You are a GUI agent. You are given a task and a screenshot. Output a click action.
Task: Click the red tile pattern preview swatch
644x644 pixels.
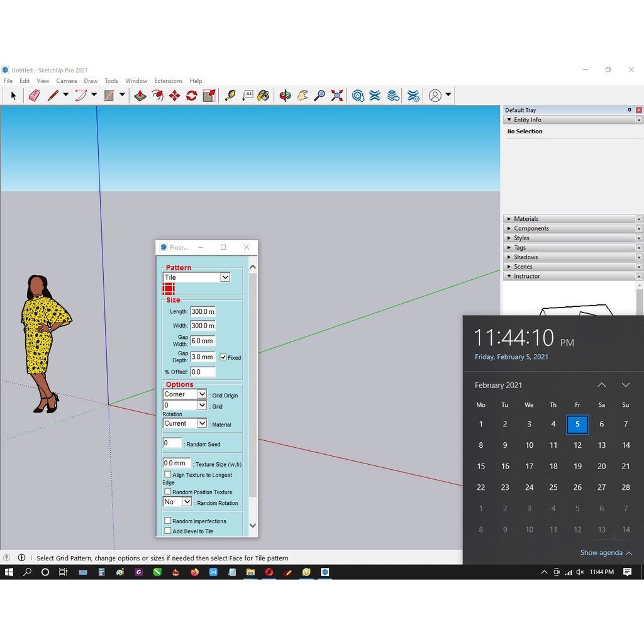point(169,289)
